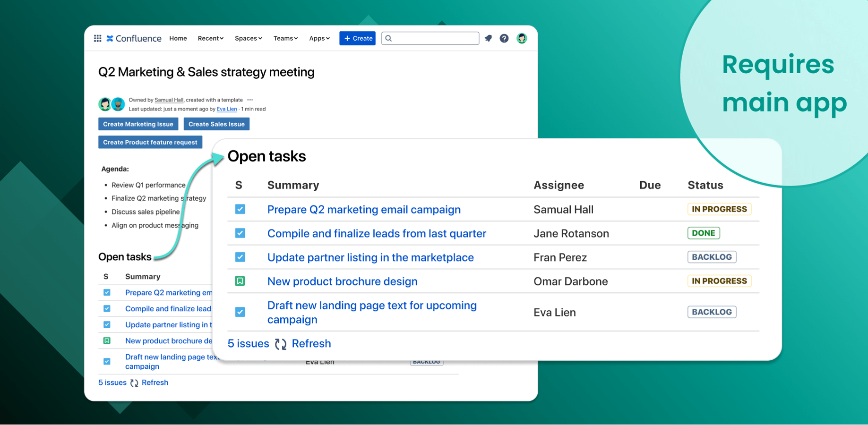
Task: Click task icon for Compile and finalize leads
Action: click(x=240, y=233)
